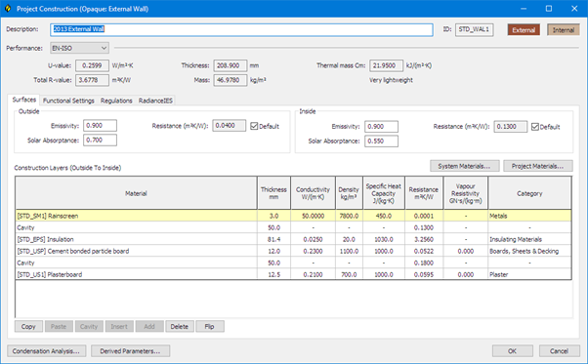Click the Description text field

[x=241, y=29]
